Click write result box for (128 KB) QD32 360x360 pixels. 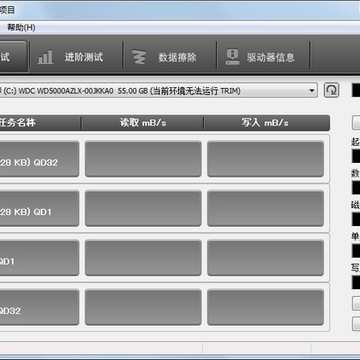(x=266, y=159)
